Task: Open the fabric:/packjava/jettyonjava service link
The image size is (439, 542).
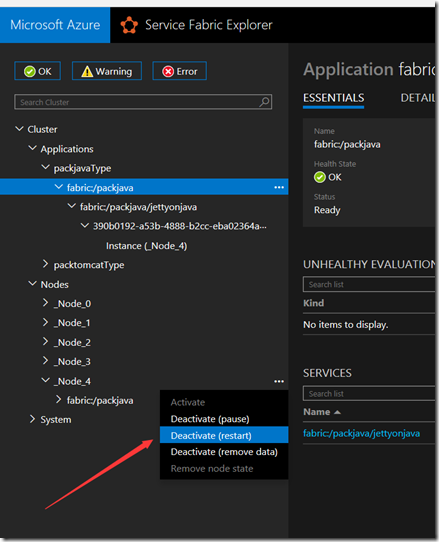Action: coord(362,433)
